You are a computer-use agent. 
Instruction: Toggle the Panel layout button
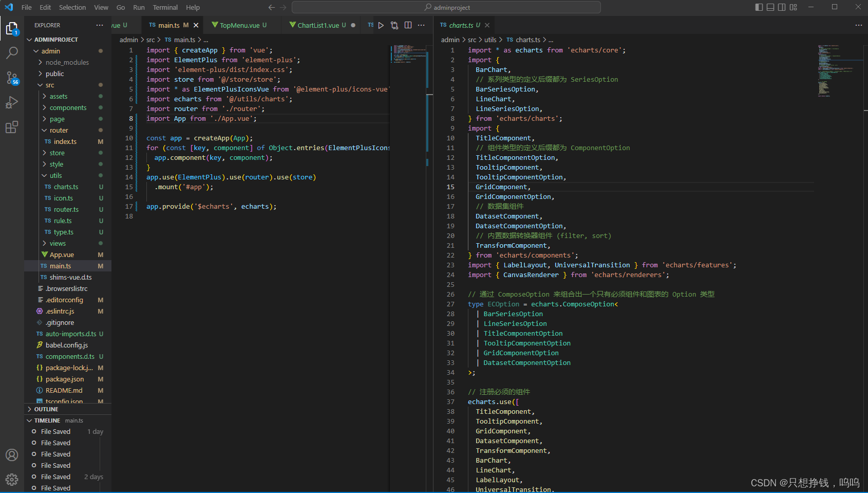click(770, 7)
